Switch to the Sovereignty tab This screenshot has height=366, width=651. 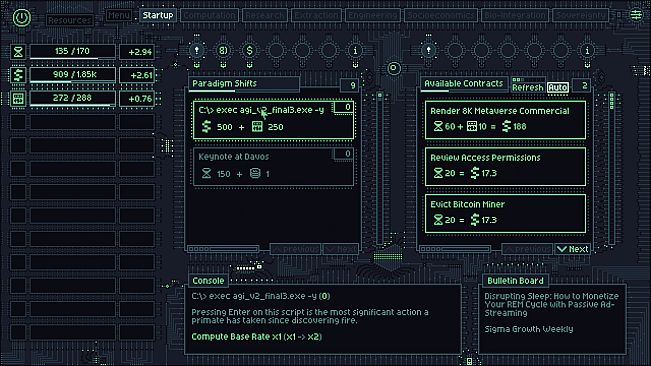[580, 15]
